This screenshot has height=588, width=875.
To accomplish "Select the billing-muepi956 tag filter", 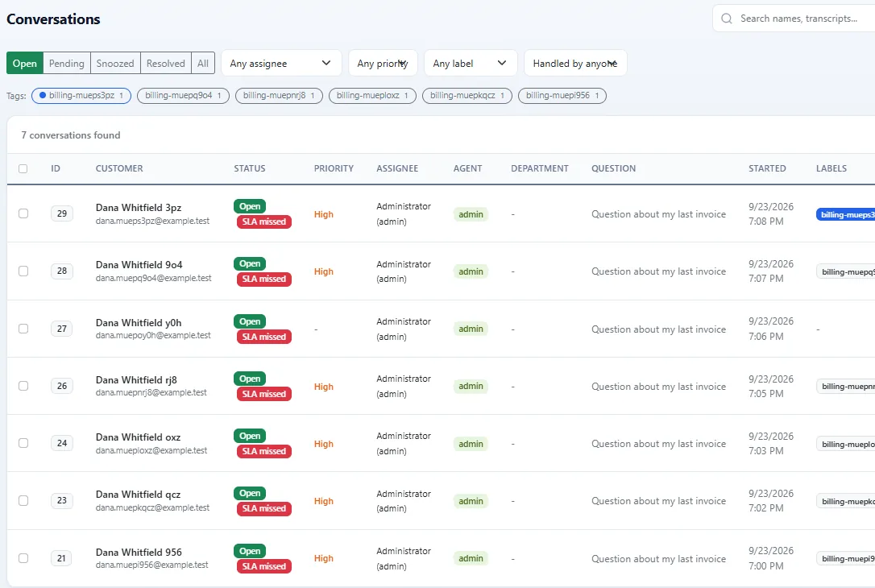I will point(562,95).
